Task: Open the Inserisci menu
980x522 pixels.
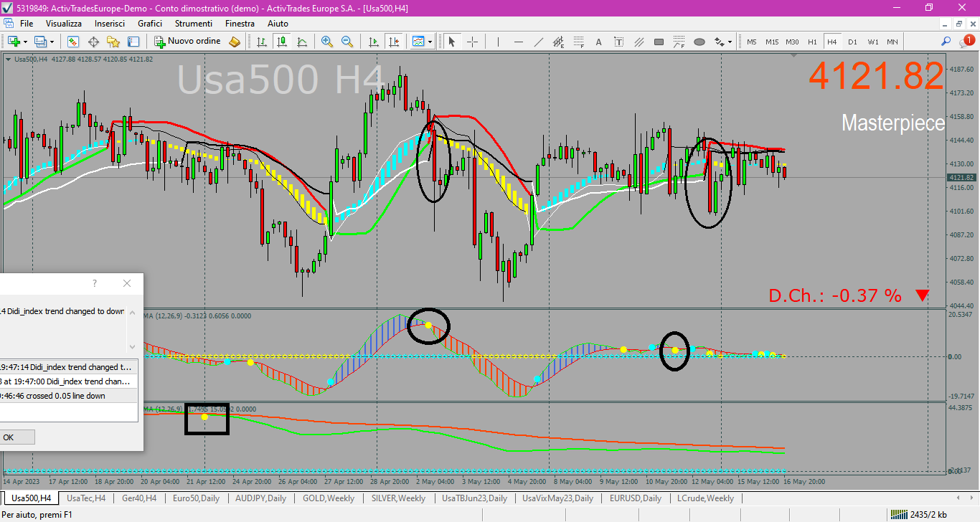Action: [110, 24]
